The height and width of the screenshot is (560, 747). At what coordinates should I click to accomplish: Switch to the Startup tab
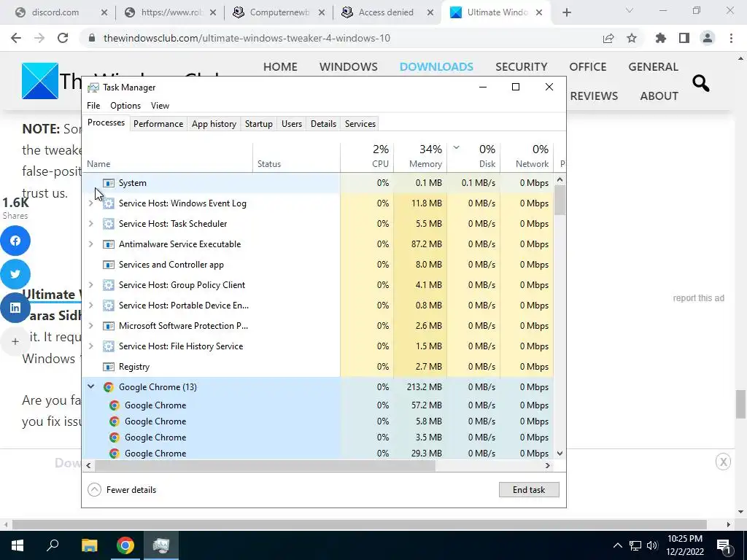pos(259,124)
